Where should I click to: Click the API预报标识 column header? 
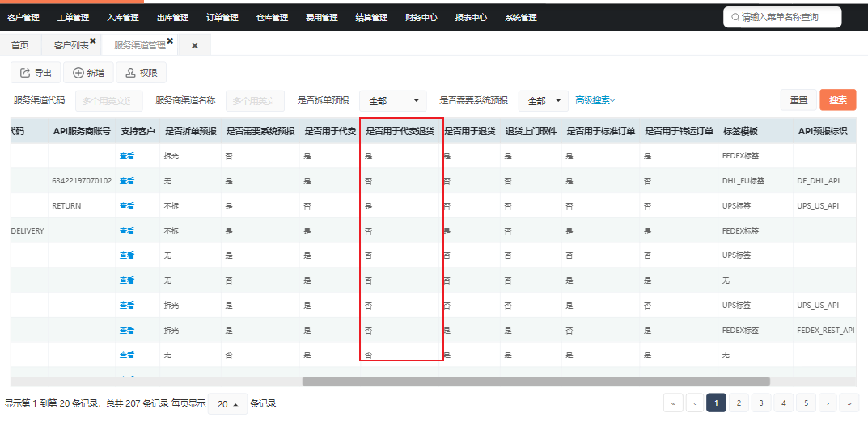click(x=823, y=131)
